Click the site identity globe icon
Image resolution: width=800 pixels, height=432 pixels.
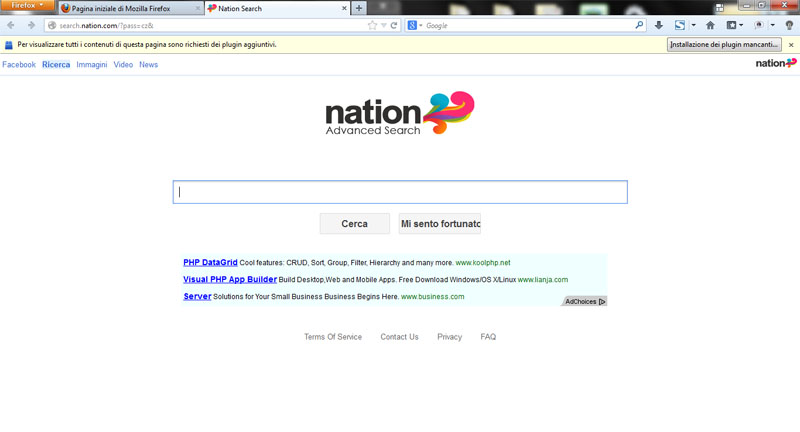[52, 25]
